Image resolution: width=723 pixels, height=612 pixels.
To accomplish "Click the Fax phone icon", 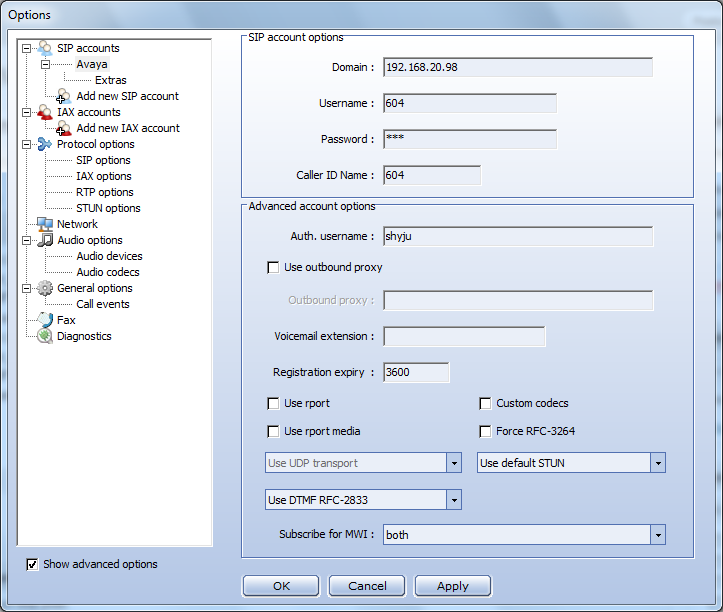I will 45,320.
